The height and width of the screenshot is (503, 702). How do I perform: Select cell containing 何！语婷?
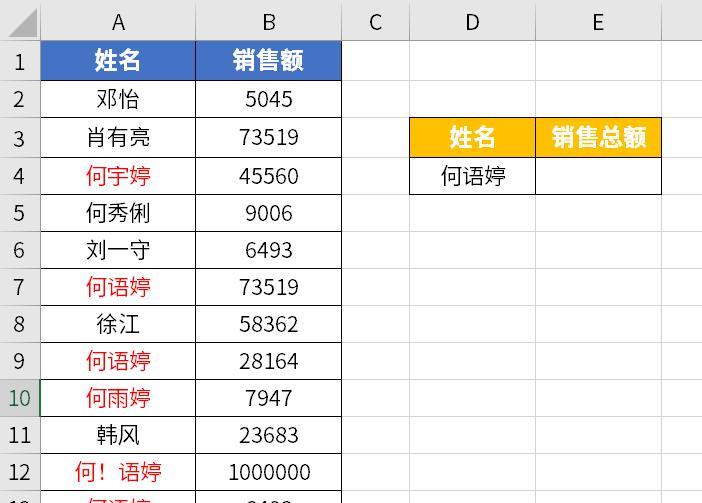click(x=118, y=472)
